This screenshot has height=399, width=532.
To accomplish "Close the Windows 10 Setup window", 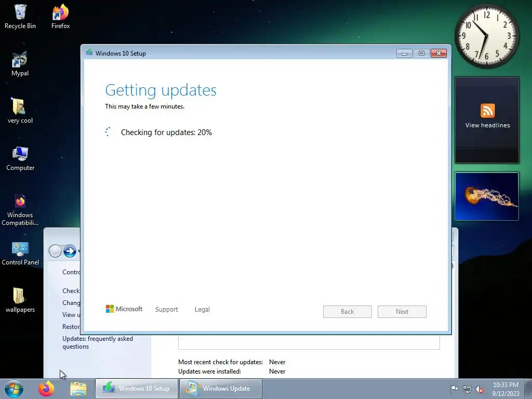I will tap(438, 54).
